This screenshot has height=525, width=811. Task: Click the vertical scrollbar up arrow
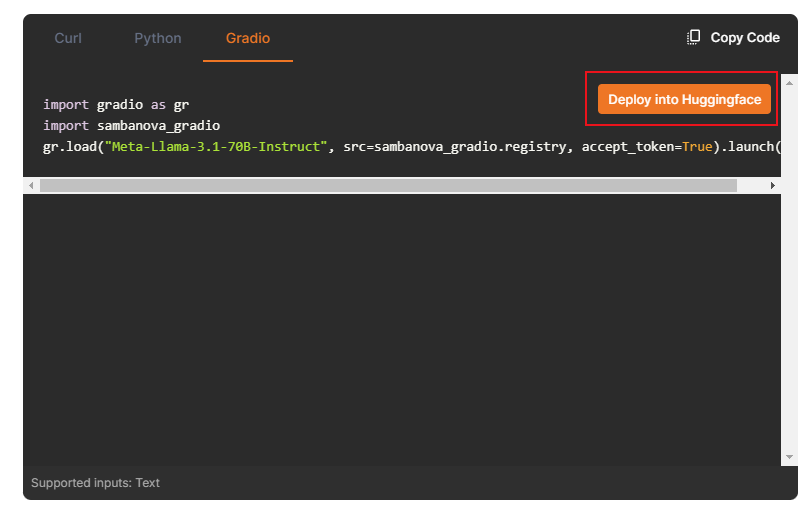789,83
